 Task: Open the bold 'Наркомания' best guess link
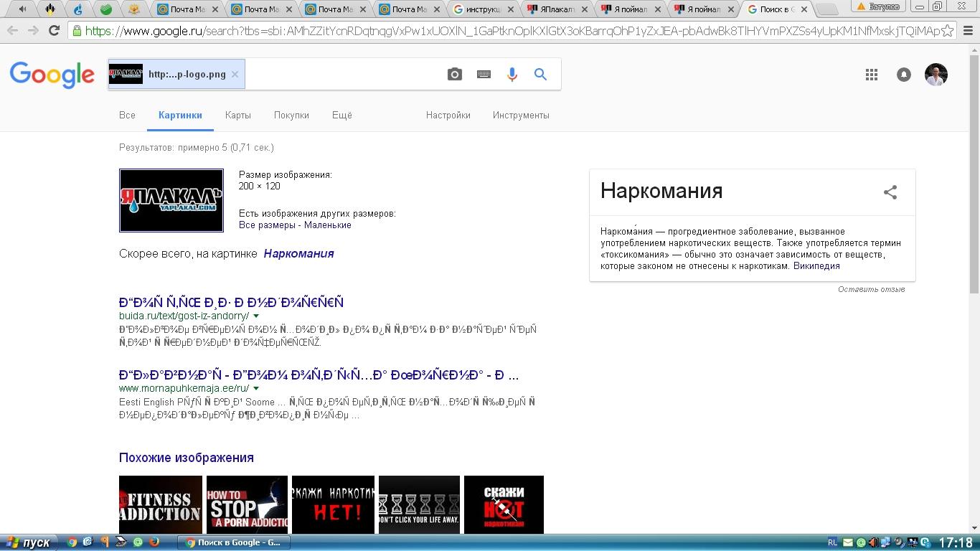pyautogui.click(x=298, y=253)
